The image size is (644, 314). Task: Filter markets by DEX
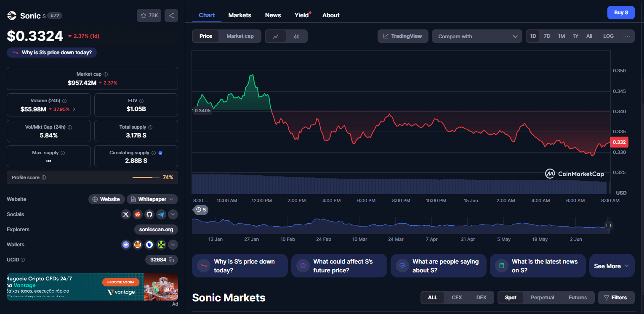tap(481, 298)
